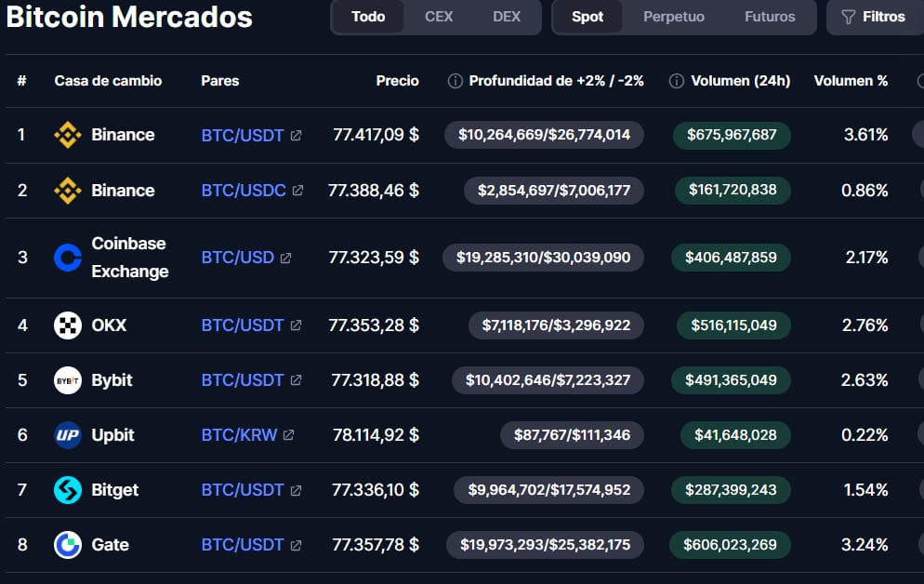Viewport: 924px width, 584px height.
Task: Click volume badge $161,720,838
Action: [x=733, y=191]
